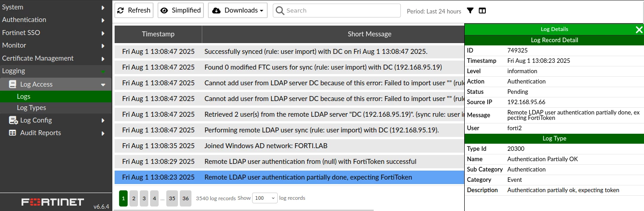Image resolution: width=644 pixels, height=211 pixels.
Task: Toggle the Simplified view button
Action: point(181,10)
